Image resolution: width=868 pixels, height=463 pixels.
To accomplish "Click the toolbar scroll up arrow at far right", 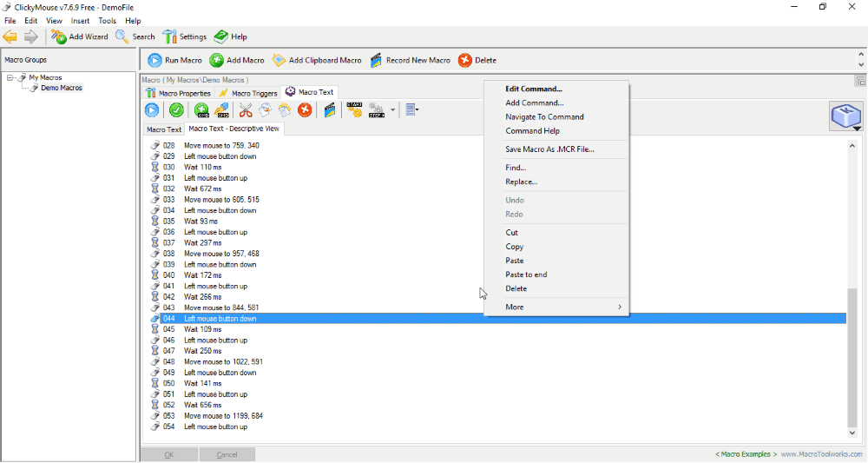I will [861, 55].
